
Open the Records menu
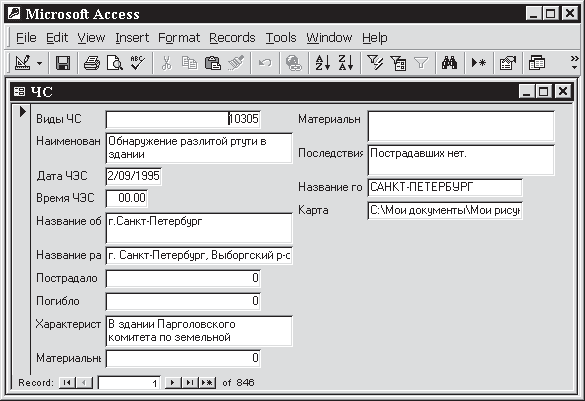click(232, 38)
